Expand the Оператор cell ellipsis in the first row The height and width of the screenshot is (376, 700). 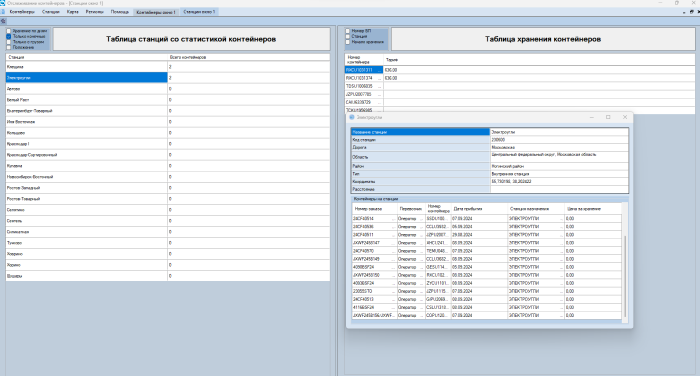click(421, 219)
